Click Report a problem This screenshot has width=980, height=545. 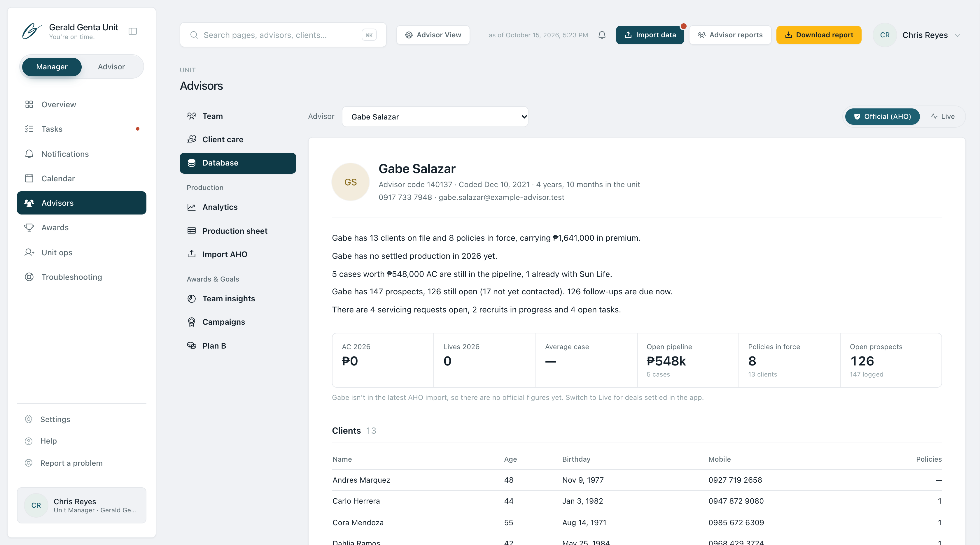[x=81, y=463]
